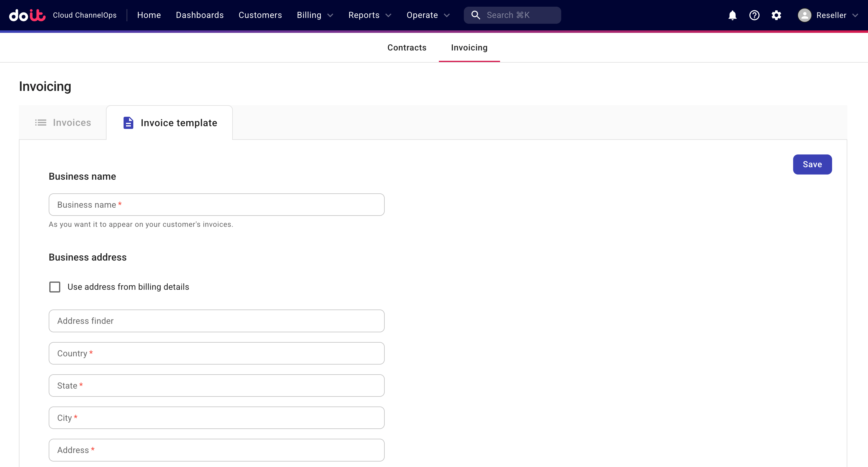Click the Invoices list icon
Viewport: 868px width, 467px height.
coord(41,123)
